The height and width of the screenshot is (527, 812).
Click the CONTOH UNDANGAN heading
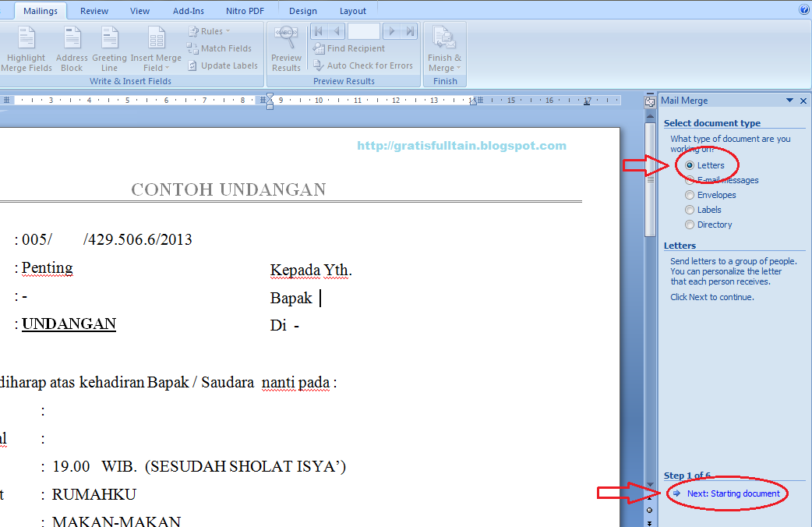(x=228, y=189)
